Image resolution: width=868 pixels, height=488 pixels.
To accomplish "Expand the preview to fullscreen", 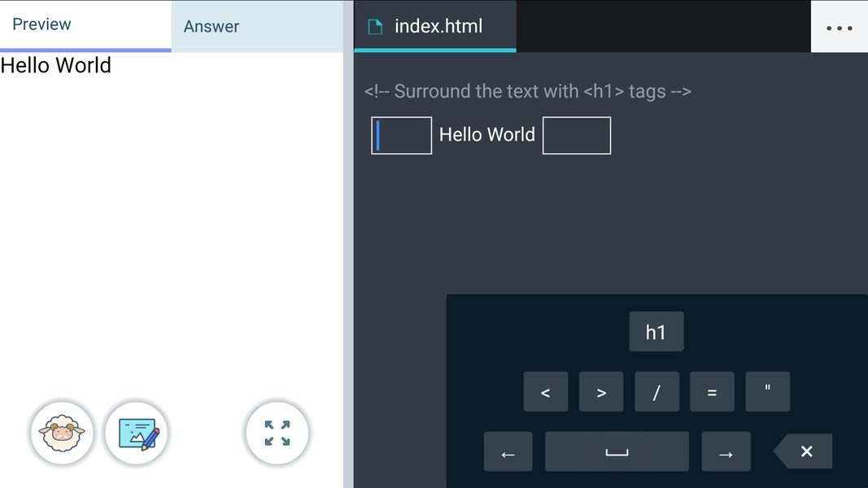I will (277, 433).
